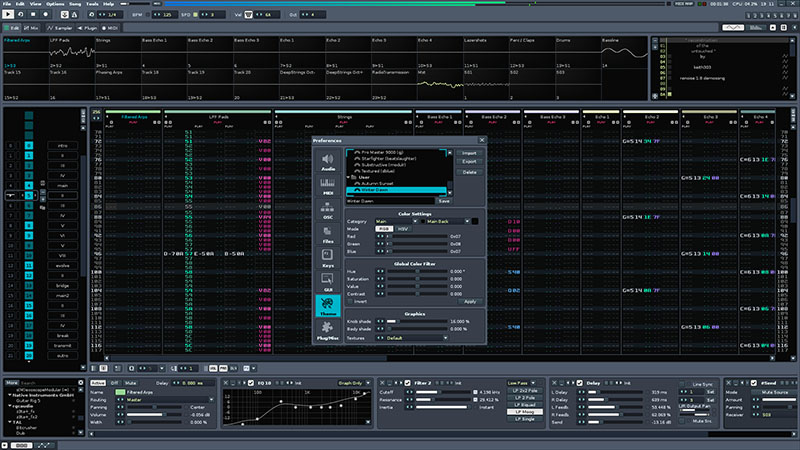800x450 pixels.
Task: Open the Help menu
Action: pyautogui.click(x=109, y=4)
